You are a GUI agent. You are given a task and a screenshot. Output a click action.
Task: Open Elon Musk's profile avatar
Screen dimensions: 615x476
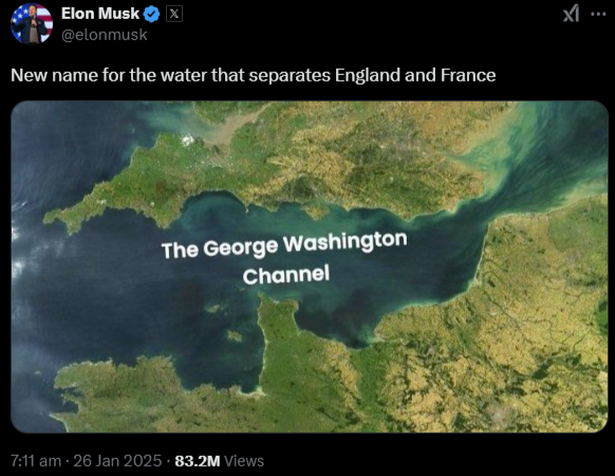coord(31,23)
